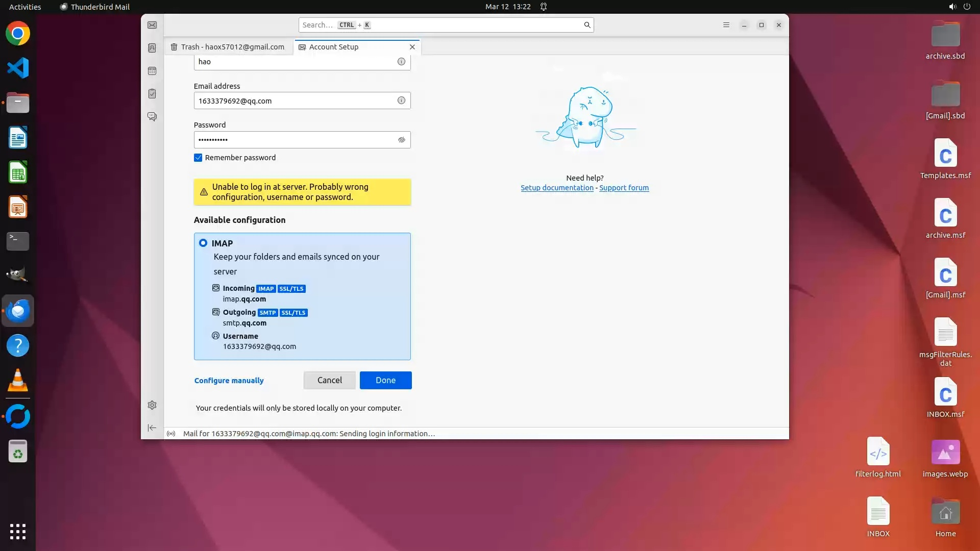Open Thunderbird settings gear icon

coord(152,405)
